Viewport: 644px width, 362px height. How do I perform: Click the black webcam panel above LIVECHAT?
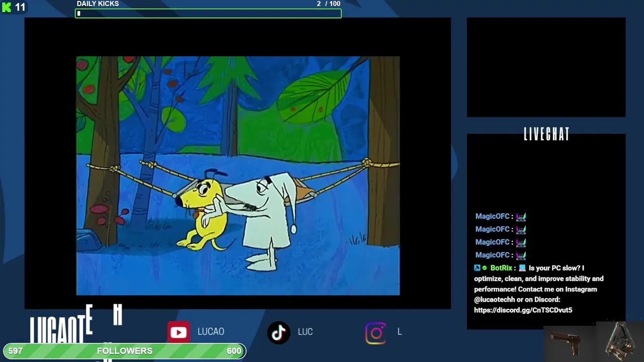click(x=546, y=67)
